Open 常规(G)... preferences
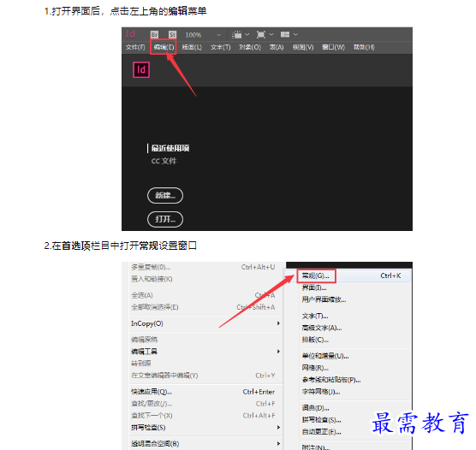The width and height of the screenshot is (476, 450). pos(348,275)
